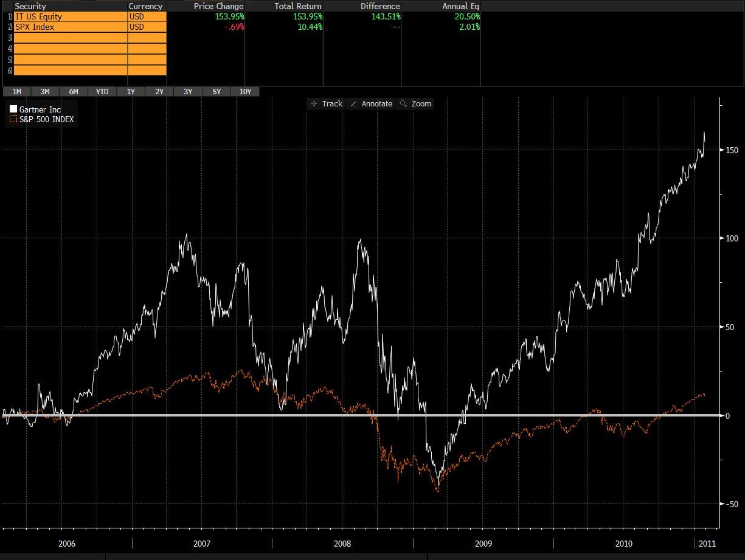Click USD currency field for IT US Equity
Screen dimensions: 745x560
[147, 17]
